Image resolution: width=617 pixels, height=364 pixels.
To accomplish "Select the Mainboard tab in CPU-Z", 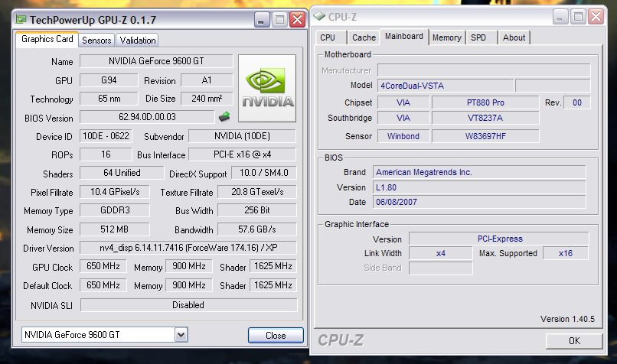I will pyautogui.click(x=404, y=37).
